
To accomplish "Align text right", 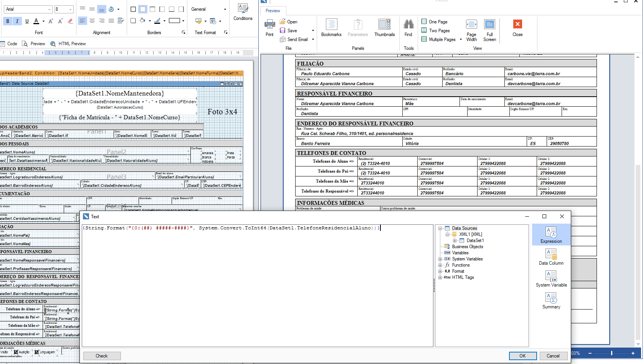I will pos(102,21).
